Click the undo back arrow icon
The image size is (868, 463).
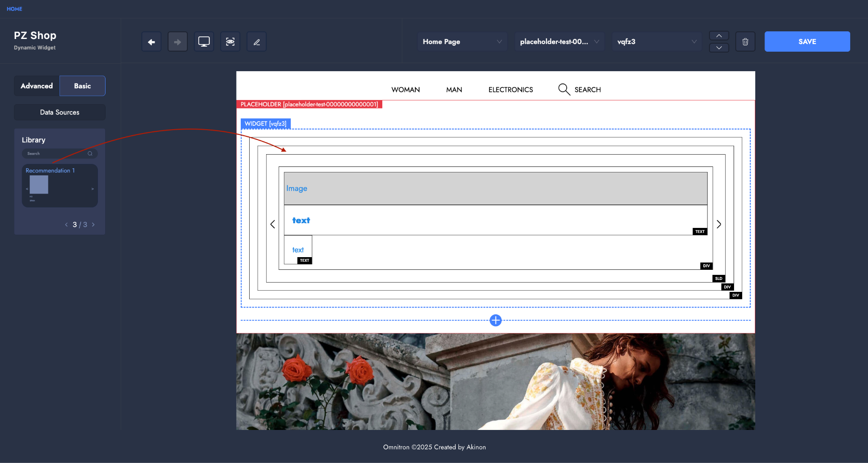pos(151,42)
